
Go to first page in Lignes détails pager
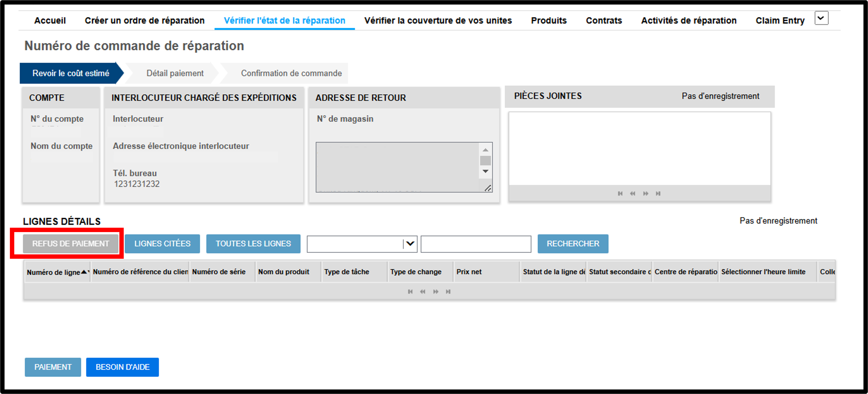[x=410, y=292]
